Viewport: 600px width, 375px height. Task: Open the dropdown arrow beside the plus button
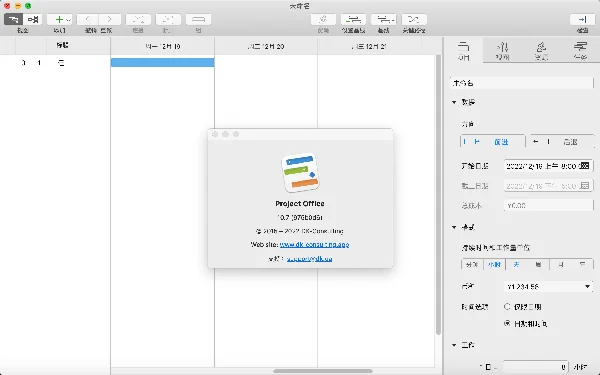coord(68,20)
